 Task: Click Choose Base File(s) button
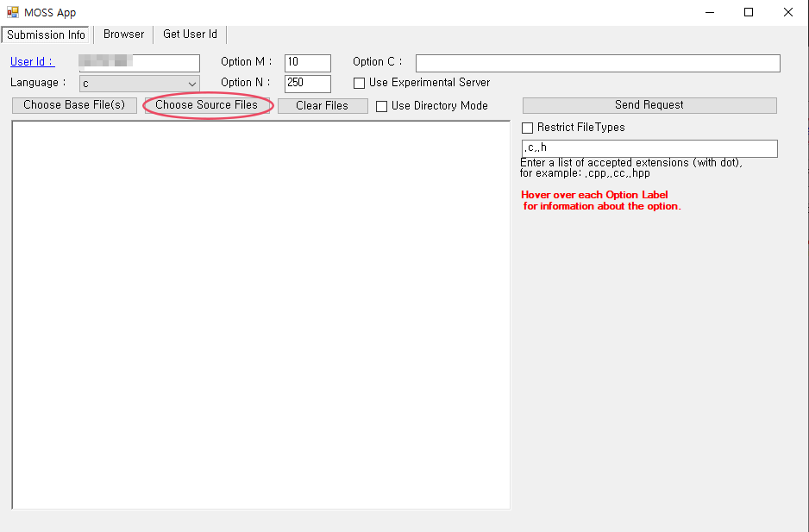point(74,104)
